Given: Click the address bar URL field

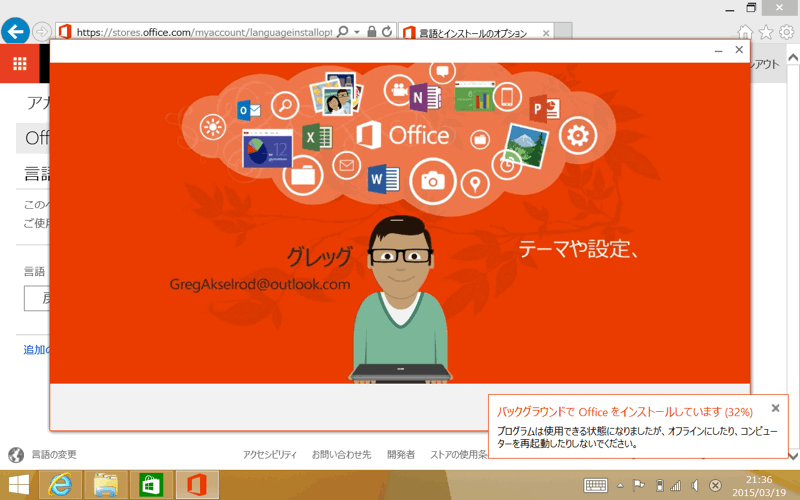Looking at the screenshot, I should tap(204, 32).
